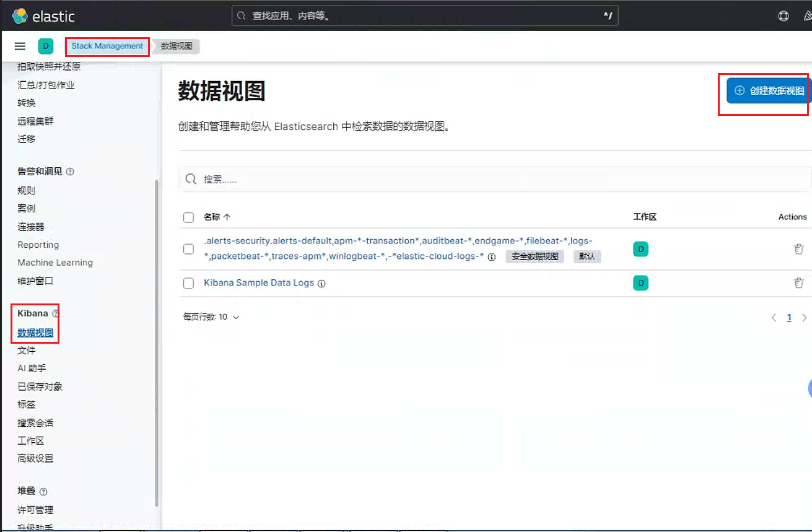
Task: Delete the security alerts default data view
Action: point(799,249)
